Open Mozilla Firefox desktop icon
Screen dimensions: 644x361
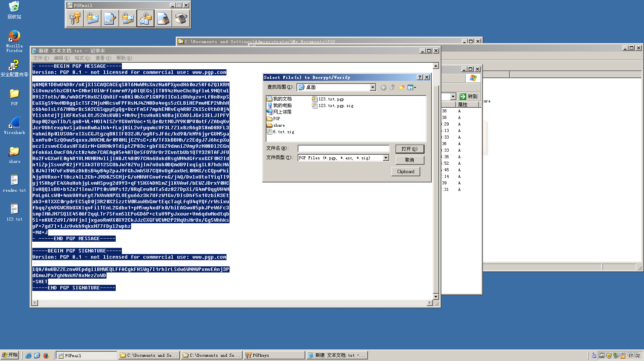(14, 41)
